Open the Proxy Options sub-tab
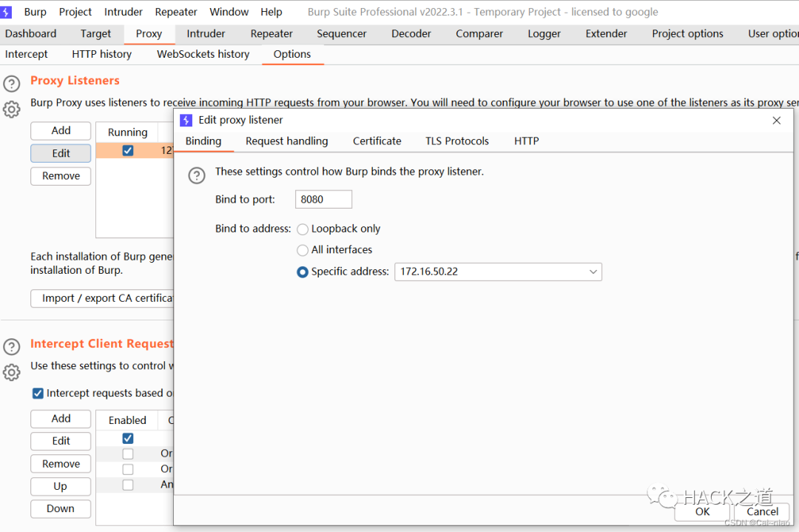This screenshot has width=799, height=532. point(292,54)
